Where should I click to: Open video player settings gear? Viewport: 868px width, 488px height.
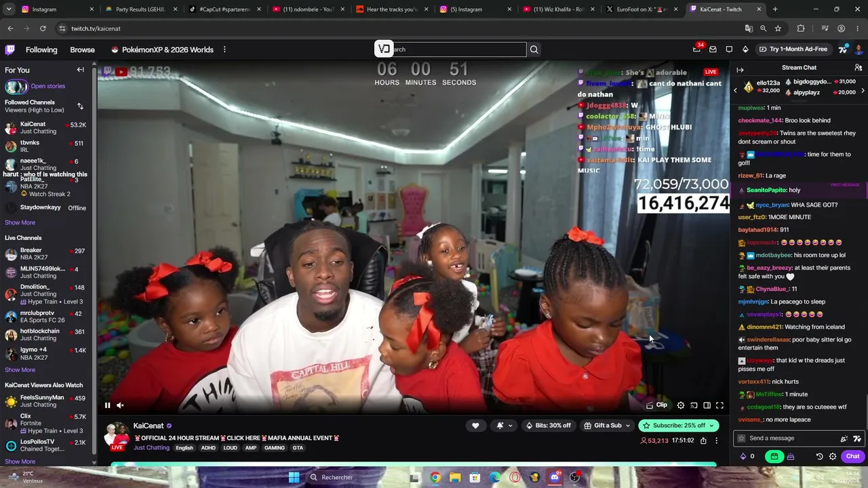[x=681, y=405]
